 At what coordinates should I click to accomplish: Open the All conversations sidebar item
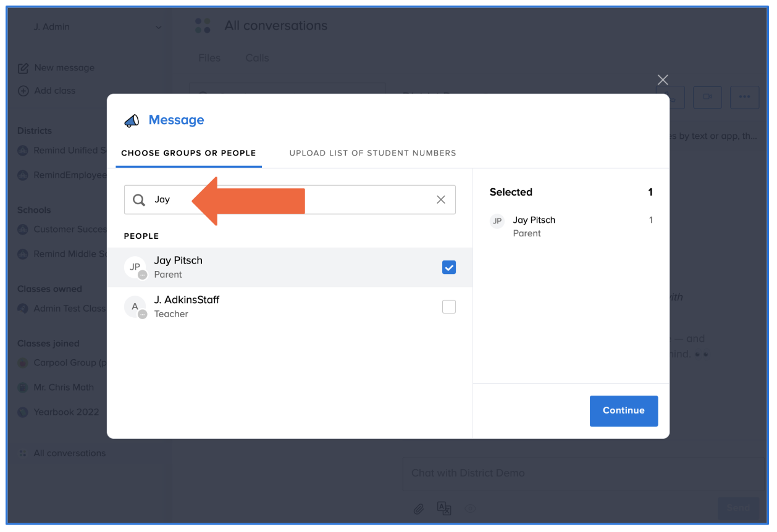pos(69,453)
